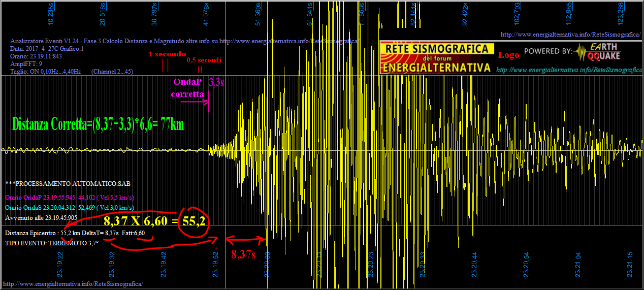644x290 pixels.
Task: Click the Taglio: ON 0,10Hz...4,40Hz text
Action: 45,72
